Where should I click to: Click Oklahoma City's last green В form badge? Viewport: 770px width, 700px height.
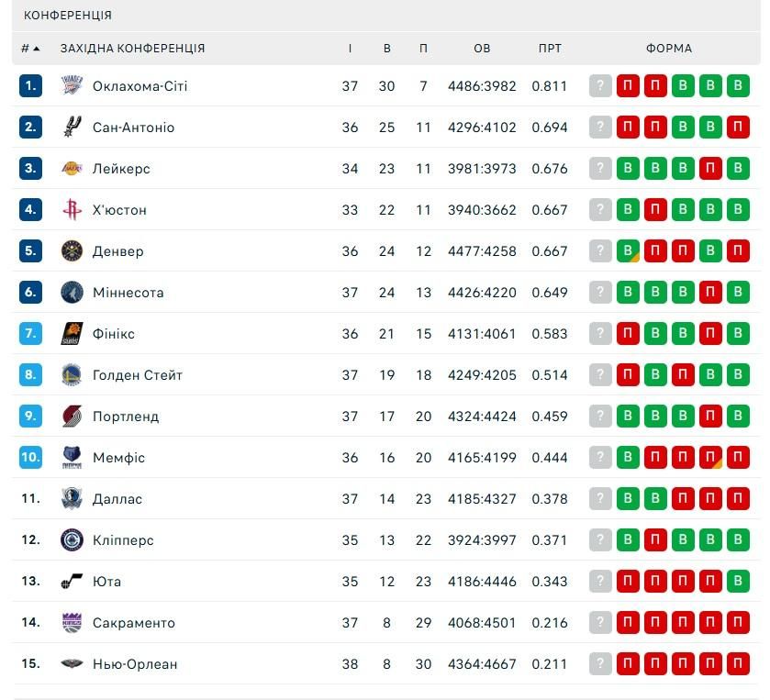coord(738,86)
